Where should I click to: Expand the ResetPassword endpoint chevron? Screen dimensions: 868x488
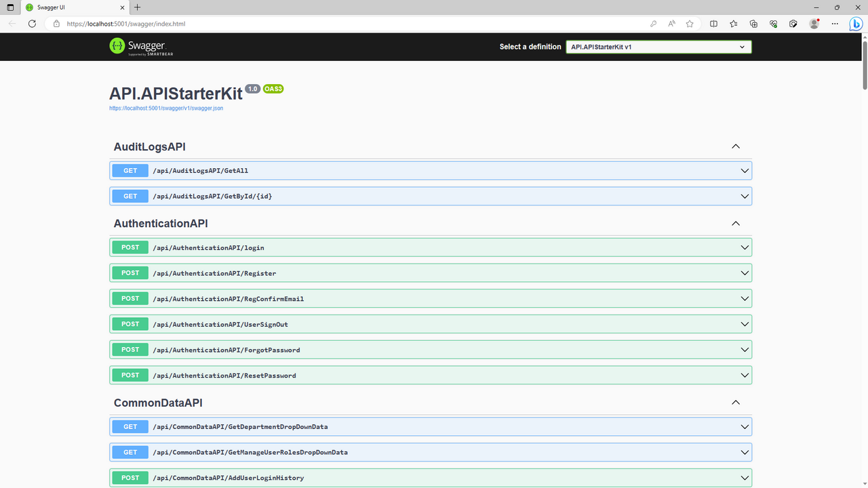745,375
